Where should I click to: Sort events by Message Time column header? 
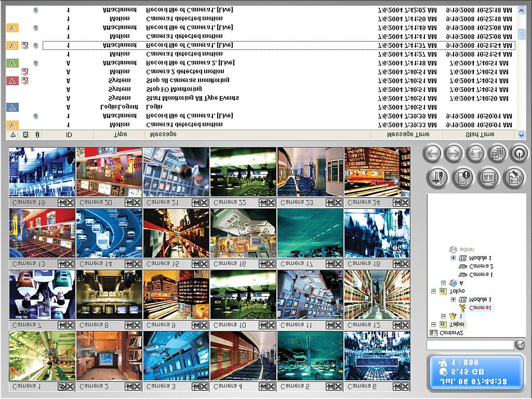pos(408,135)
